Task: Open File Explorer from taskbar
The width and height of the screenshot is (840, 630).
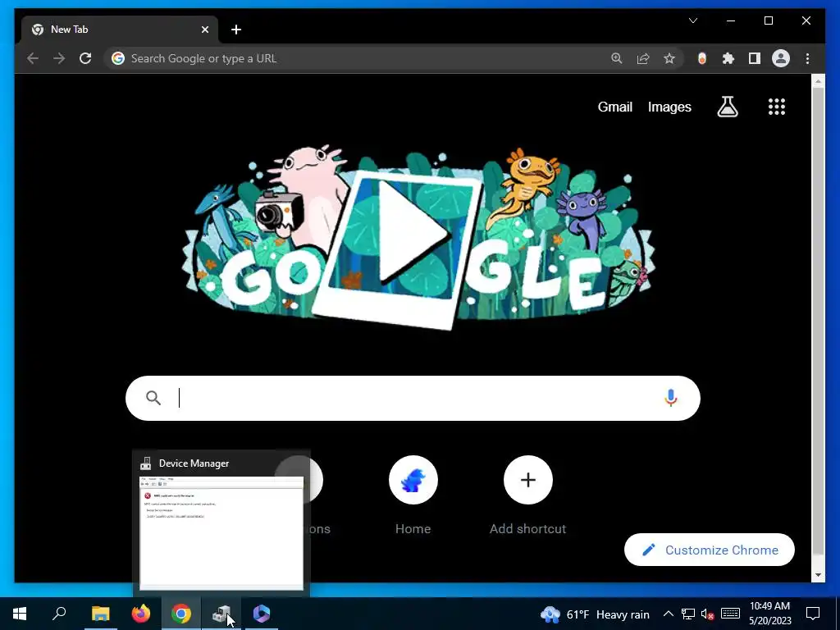Action: (100, 614)
